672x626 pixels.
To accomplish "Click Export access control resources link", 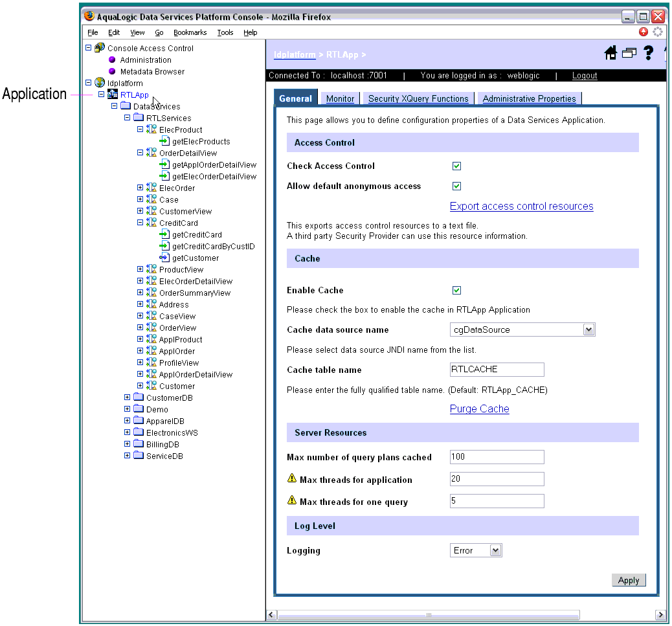I will pyautogui.click(x=522, y=206).
